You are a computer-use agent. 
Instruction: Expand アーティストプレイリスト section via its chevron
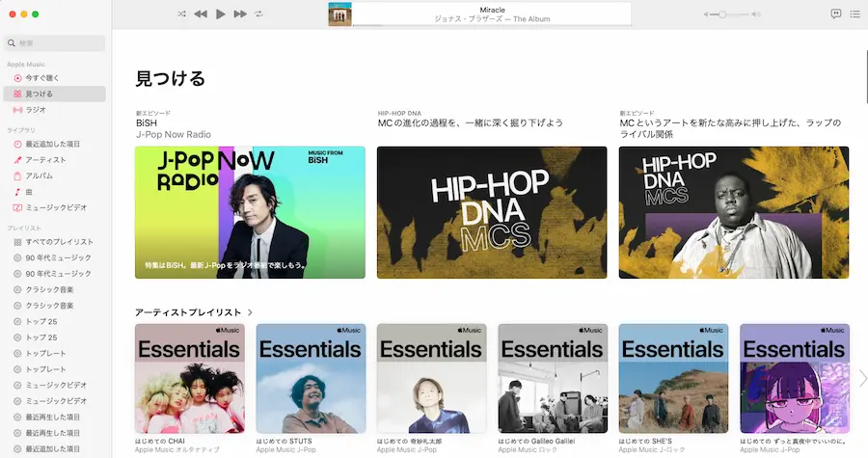pyautogui.click(x=250, y=312)
